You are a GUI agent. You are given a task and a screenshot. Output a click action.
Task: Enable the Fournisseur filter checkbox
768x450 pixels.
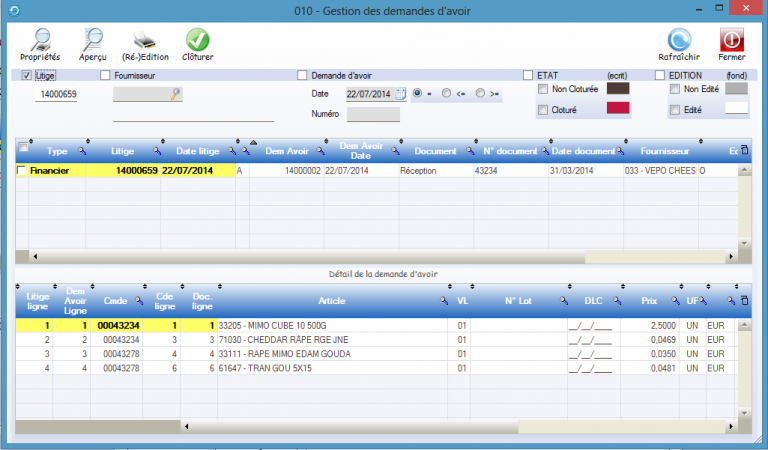pos(105,75)
